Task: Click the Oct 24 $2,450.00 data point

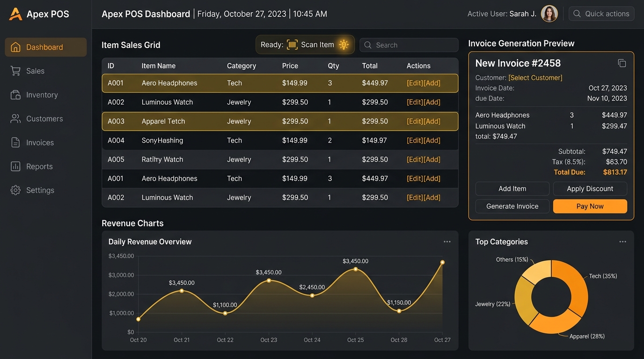Action: point(312,295)
